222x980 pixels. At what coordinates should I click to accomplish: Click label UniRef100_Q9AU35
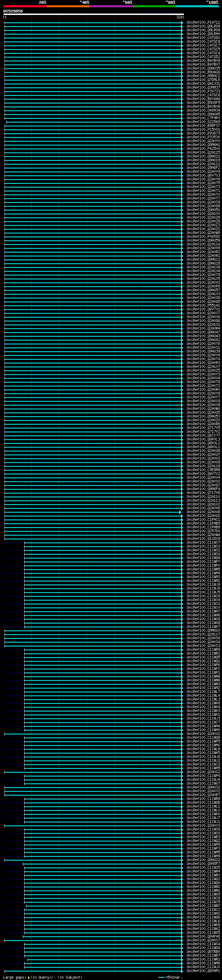coord(203,68)
